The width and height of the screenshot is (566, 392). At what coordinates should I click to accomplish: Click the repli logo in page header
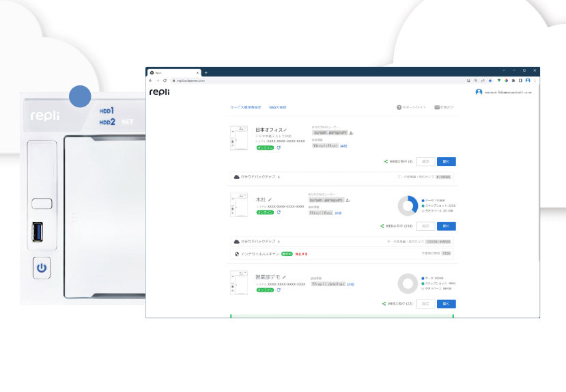160,92
